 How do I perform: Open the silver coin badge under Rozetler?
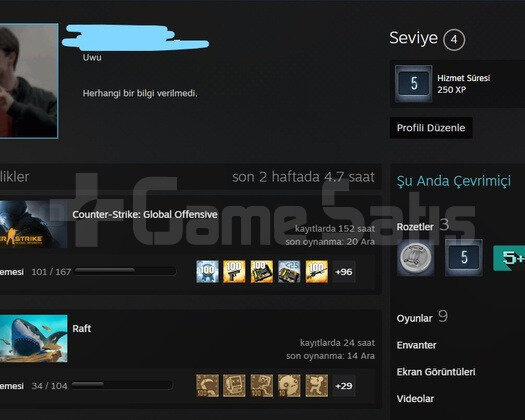pyautogui.click(x=416, y=257)
